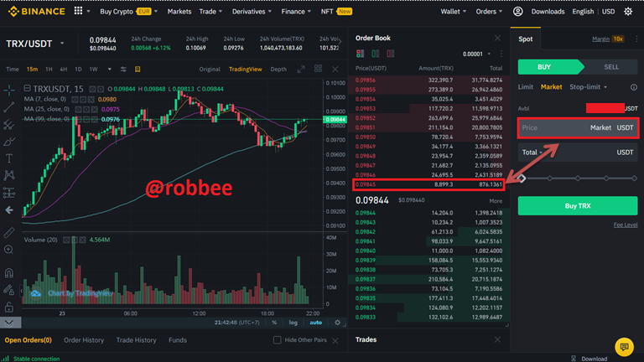The image size is (644, 362).
Task: Open Trade History tab
Action: tap(136, 340)
